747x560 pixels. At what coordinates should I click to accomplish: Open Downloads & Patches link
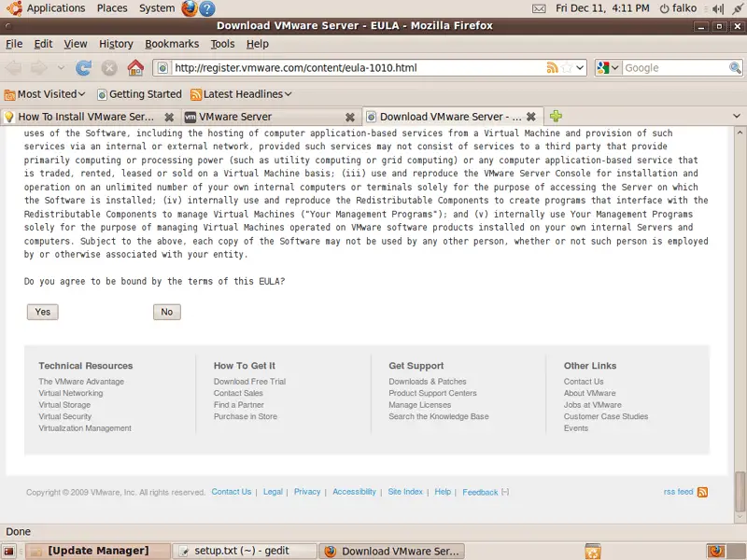(428, 382)
